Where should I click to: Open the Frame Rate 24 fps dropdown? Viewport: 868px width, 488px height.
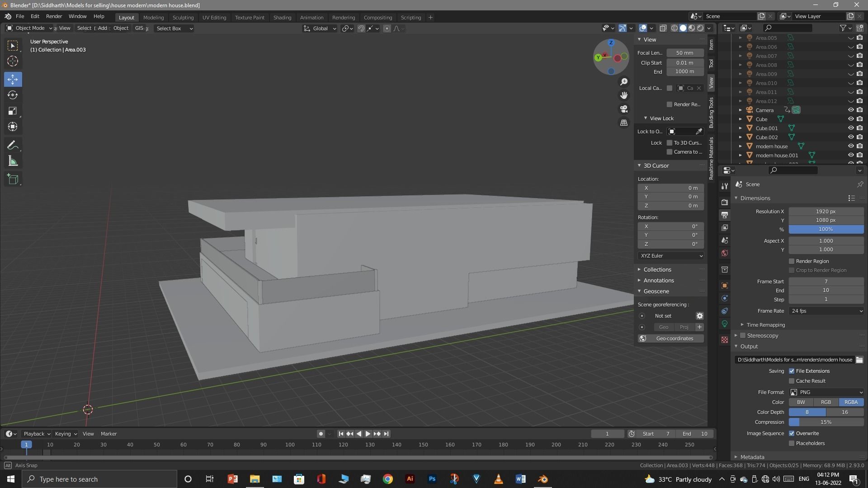point(826,311)
